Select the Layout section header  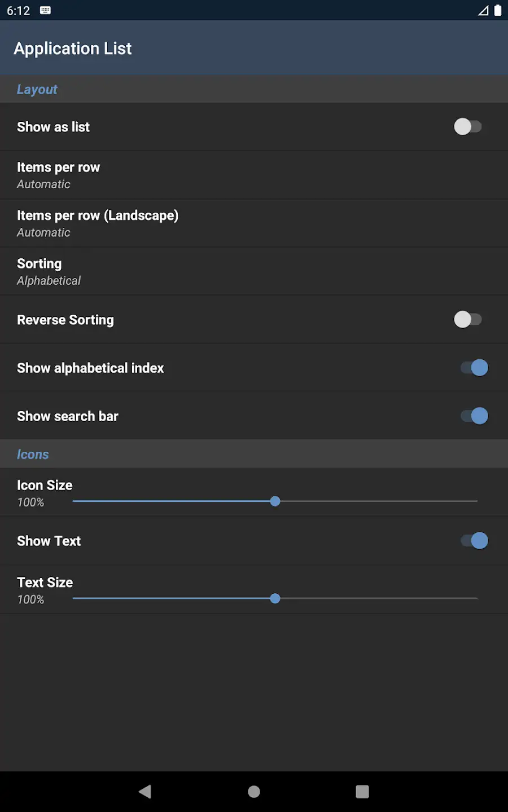point(37,89)
